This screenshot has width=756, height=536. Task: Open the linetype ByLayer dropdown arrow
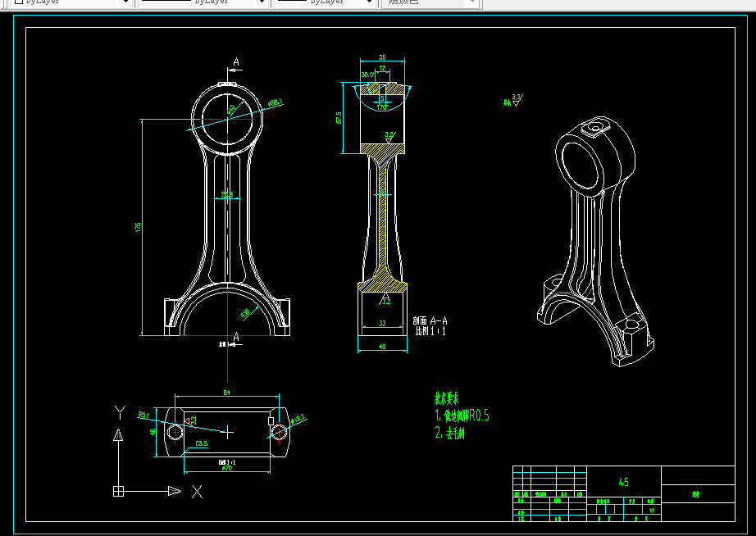click(x=262, y=2)
